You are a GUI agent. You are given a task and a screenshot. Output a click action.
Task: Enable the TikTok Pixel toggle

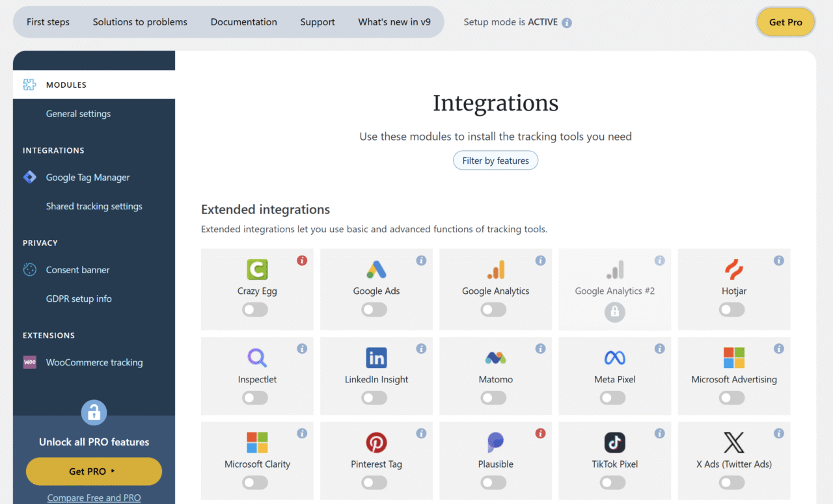click(612, 483)
